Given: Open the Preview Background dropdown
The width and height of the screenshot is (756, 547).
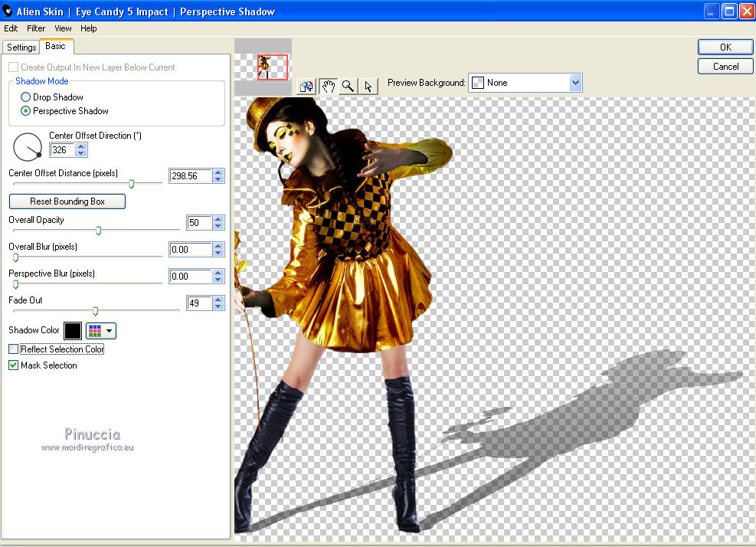Looking at the screenshot, I should (x=575, y=83).
